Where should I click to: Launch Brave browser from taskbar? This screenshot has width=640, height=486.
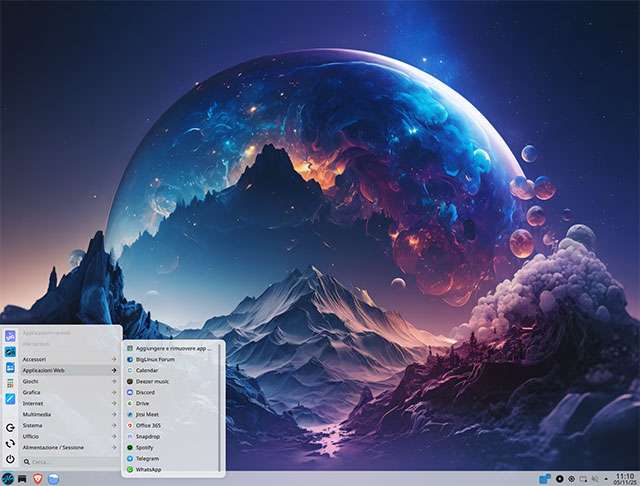pyautogui.click(x=38, y=479)
